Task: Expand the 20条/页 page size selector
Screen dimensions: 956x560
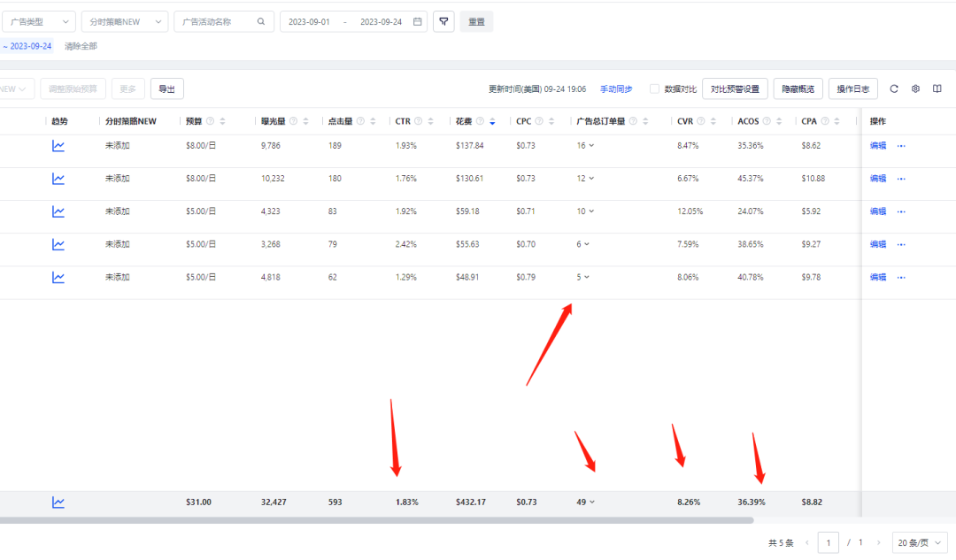Action: (921, 542)
